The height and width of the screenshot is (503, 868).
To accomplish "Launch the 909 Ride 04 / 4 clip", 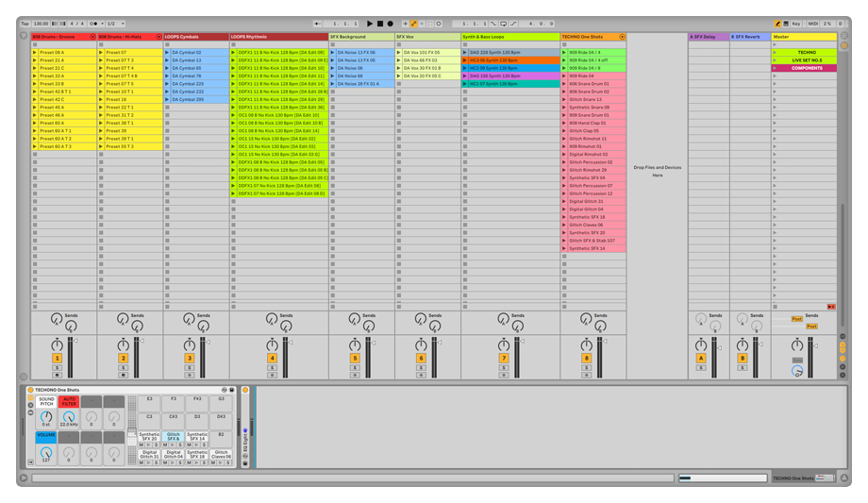I will point(564,53).
